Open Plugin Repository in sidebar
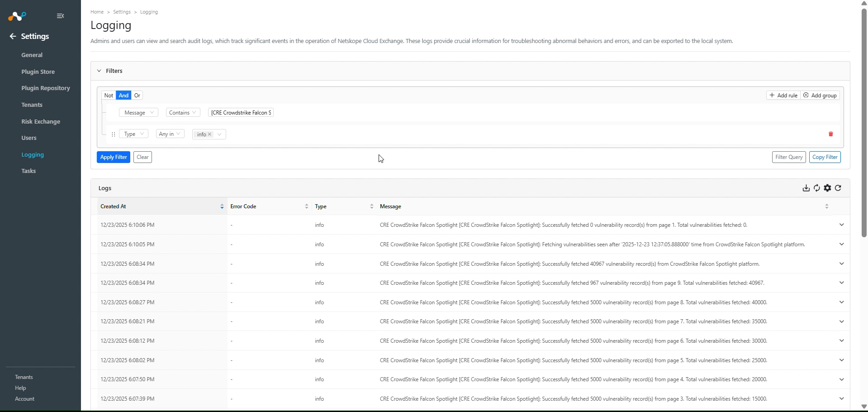The image size is (868, 412). pos(46,88)
